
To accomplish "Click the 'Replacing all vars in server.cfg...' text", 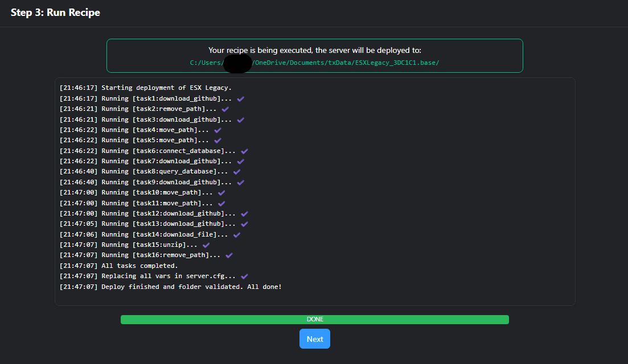I will tap(169, 276).
